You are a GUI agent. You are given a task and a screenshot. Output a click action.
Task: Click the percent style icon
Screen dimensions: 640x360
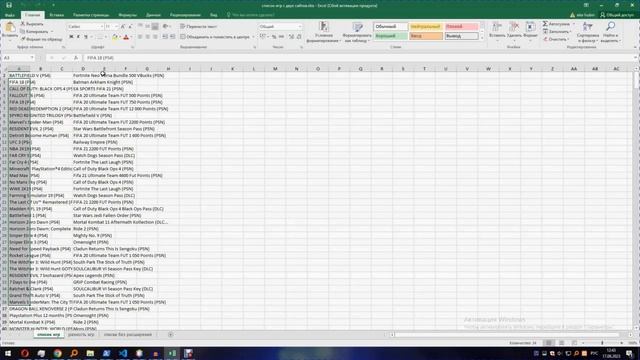(274, 37)
